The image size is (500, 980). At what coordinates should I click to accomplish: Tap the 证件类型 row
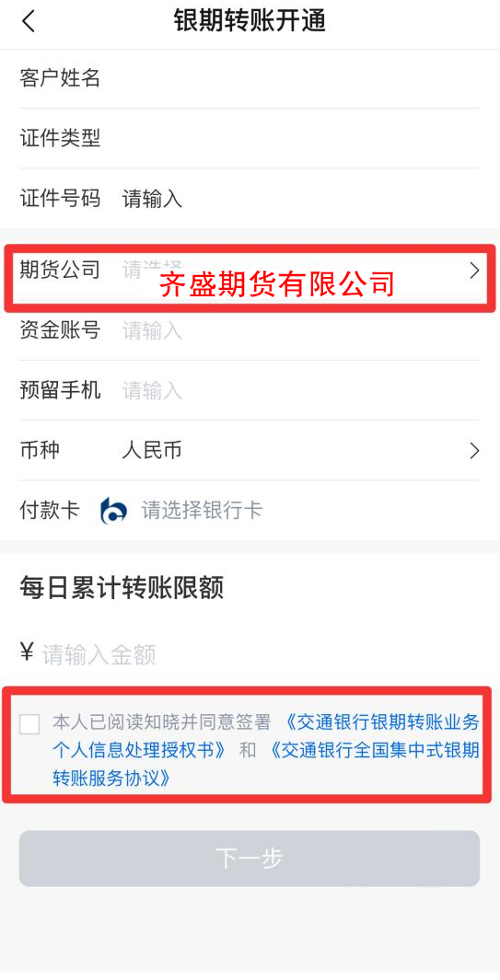250,138
